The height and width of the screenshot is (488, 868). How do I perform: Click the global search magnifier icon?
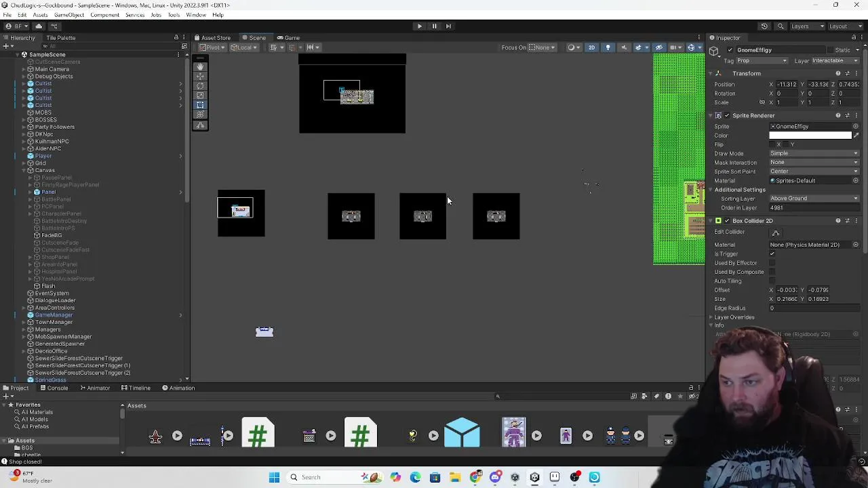point(781,26)
